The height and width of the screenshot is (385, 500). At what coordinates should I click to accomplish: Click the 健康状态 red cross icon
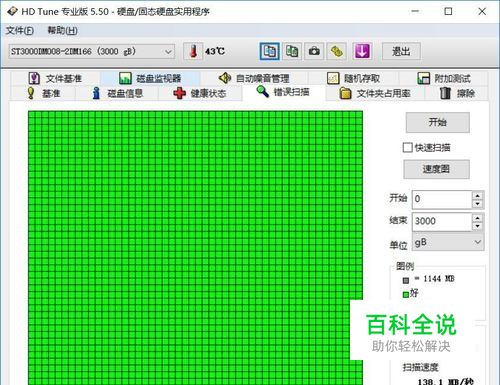tap(179, 93)
